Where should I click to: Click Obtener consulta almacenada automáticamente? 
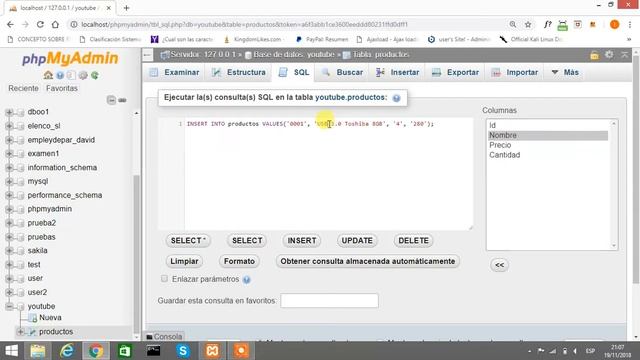367,261
